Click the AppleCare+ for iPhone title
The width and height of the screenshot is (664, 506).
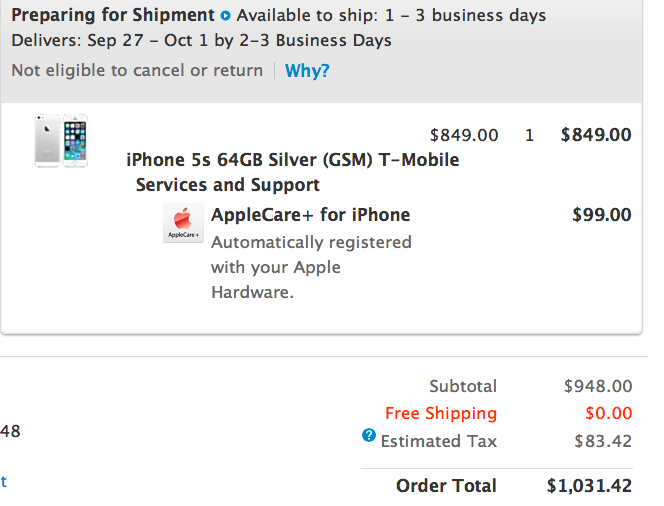click(310, 215)
